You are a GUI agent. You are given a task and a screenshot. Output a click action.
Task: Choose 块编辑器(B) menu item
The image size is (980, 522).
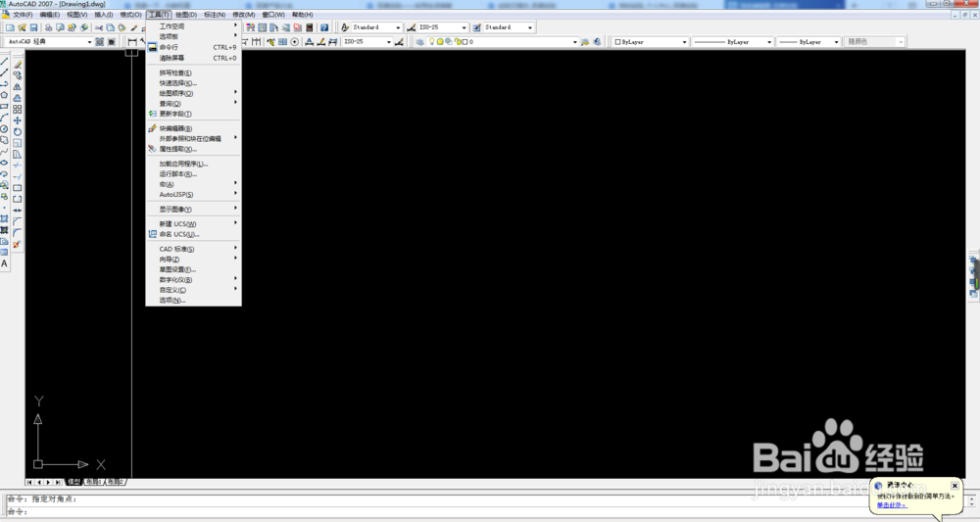click(x=193, y=128)
